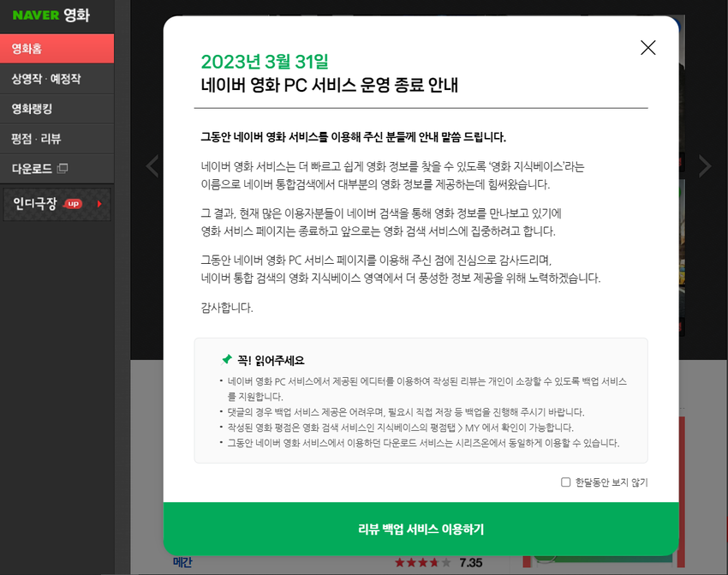
Task: Click the blue 메간 movie title link
Action: [182, 563]
